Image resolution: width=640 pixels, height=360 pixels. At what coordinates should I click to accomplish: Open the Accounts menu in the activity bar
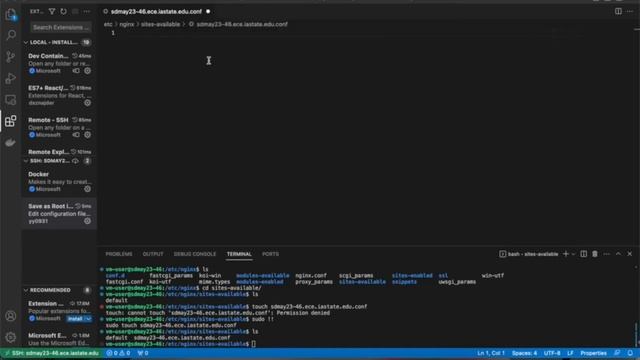11,316
